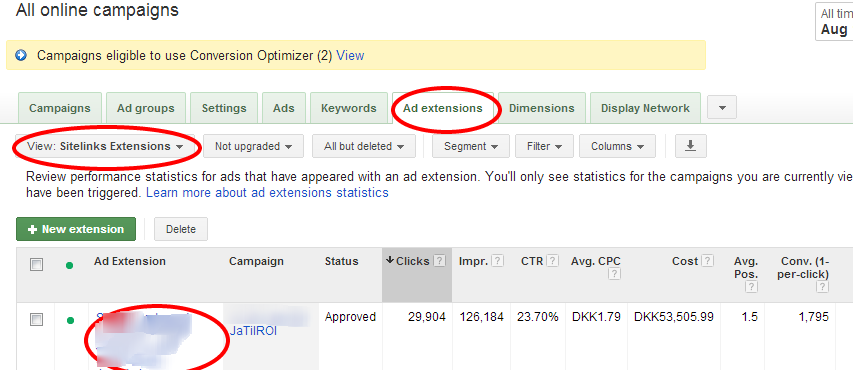Follow the View link for Conversion Optimizer
Image resolution: width=853 pixels, height=370 pixels.
coord(350,56)
